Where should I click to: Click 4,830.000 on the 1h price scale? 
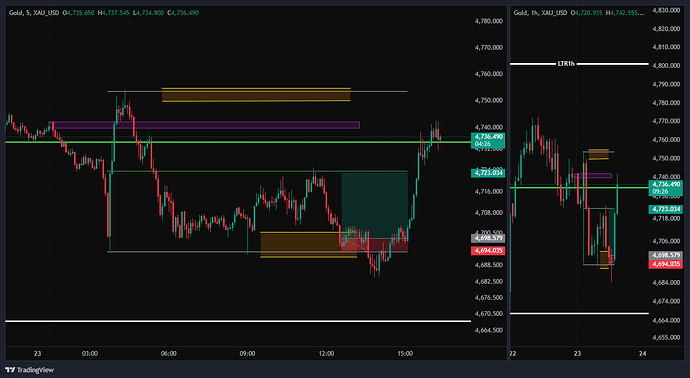(x=666, y=10)
